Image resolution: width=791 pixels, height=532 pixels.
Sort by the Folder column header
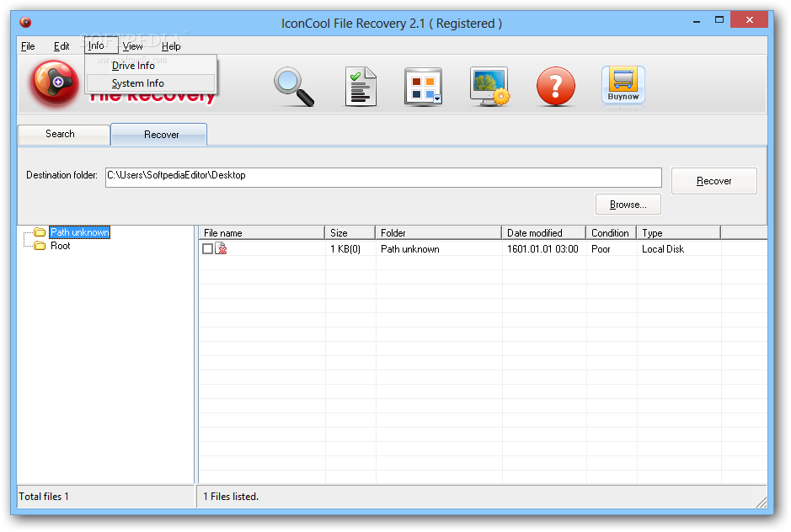tap(438, 233)
